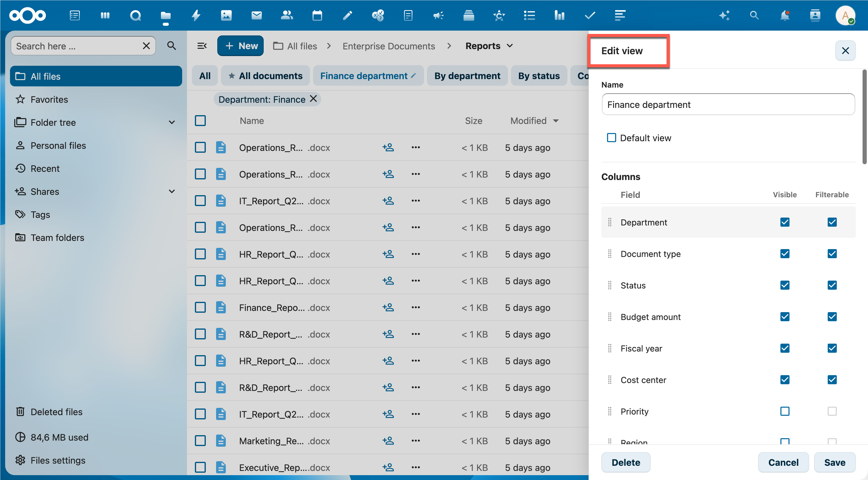The height and width of the screenshot is (480, 868).
Task: Save the edited view
Action: tap(835, 462)
